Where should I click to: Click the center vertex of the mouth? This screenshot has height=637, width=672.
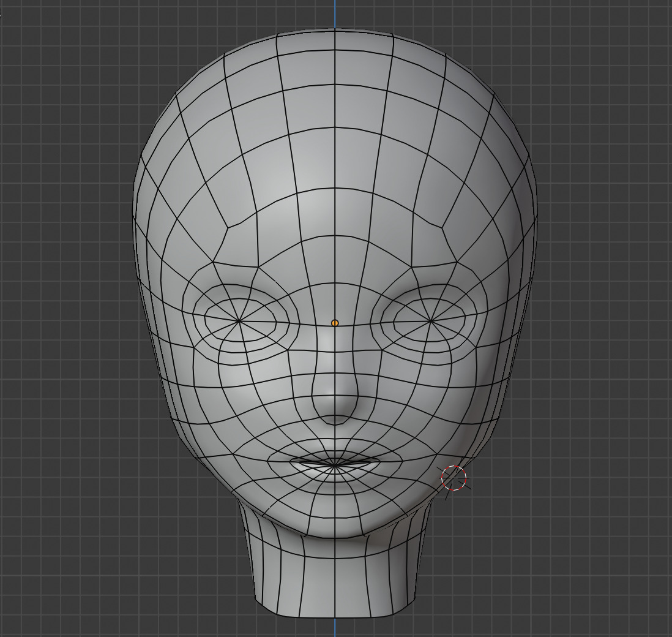pyautogui.click(x=335, y=466)
